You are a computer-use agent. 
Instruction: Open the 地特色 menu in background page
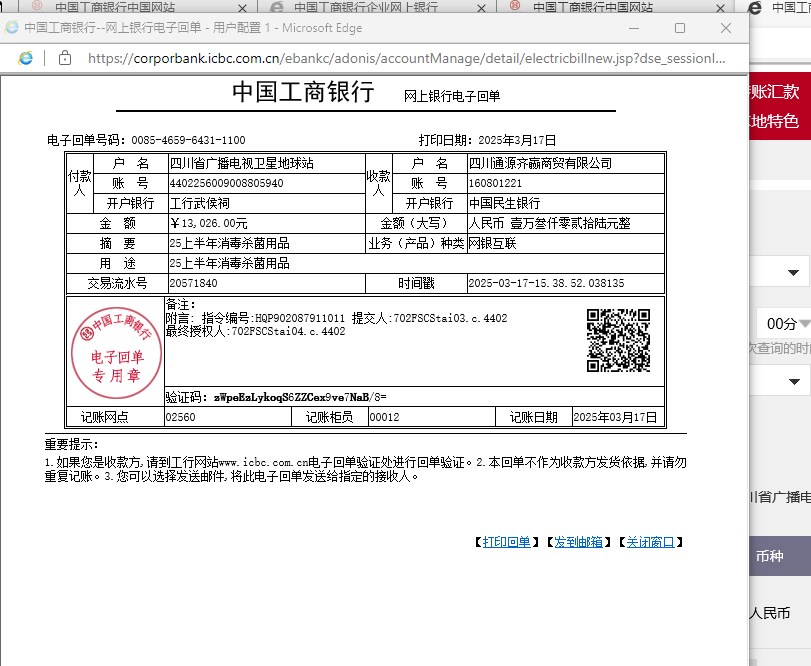click(775, 122)
